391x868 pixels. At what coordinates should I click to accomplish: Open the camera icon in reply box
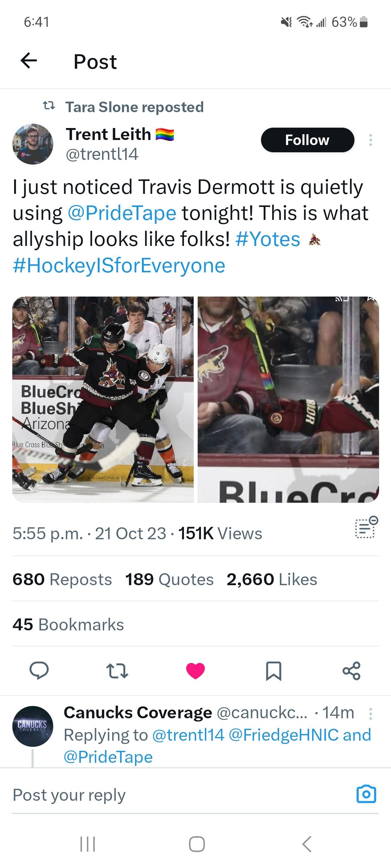click(366, 795)
